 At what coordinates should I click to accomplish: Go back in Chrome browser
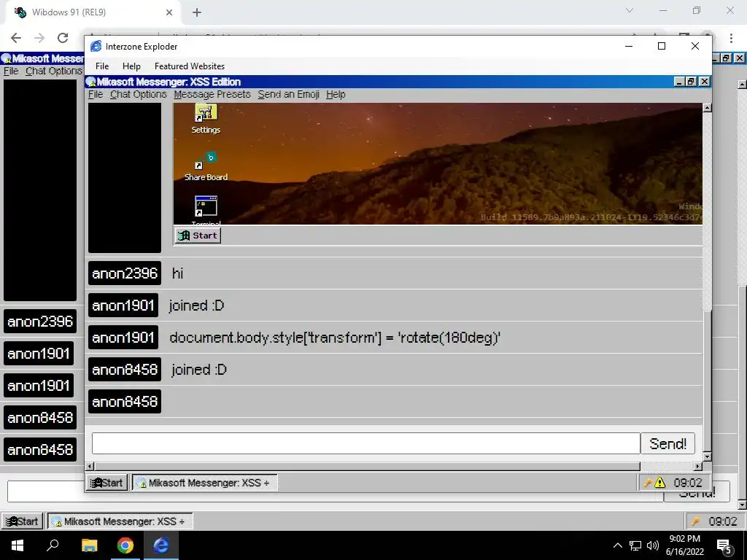coord(16,38)
